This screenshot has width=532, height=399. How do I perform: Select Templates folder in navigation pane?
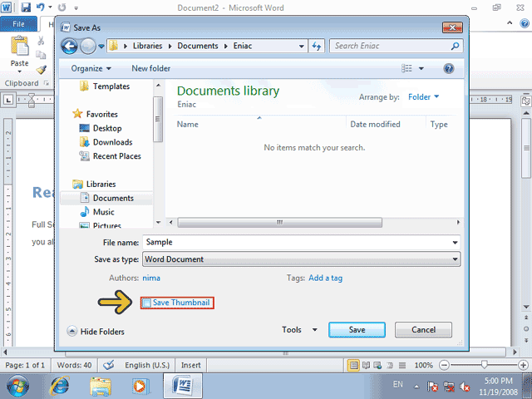point(105,86)
